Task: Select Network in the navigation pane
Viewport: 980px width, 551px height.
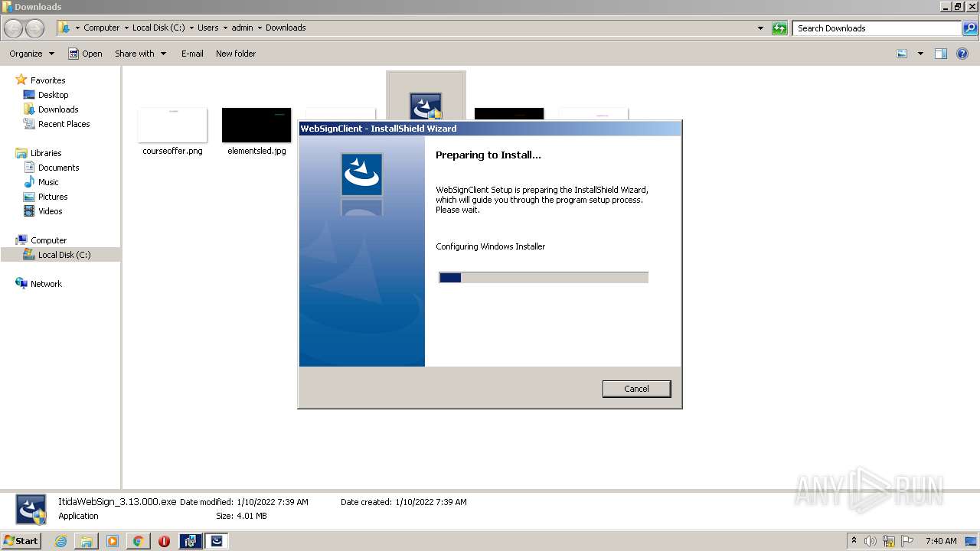Action: pyautogui.click(x=46, y=284)
